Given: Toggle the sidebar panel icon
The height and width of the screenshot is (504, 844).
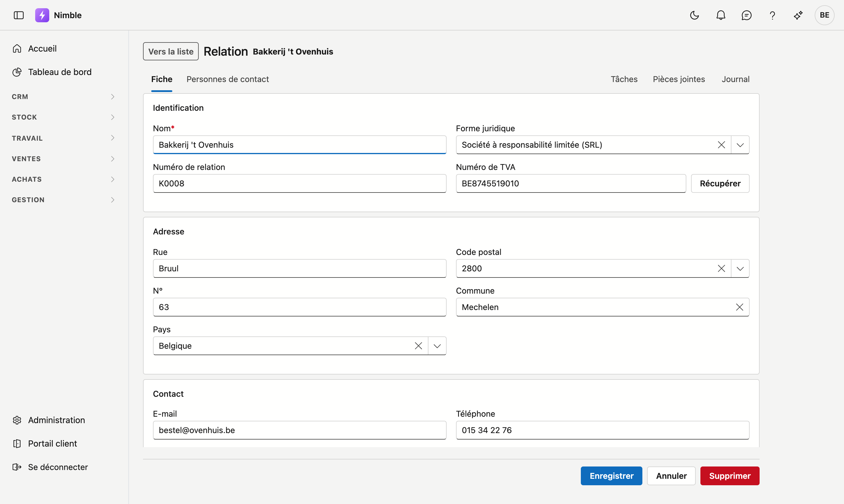Looking at the screenshot, I should point(19,15).
